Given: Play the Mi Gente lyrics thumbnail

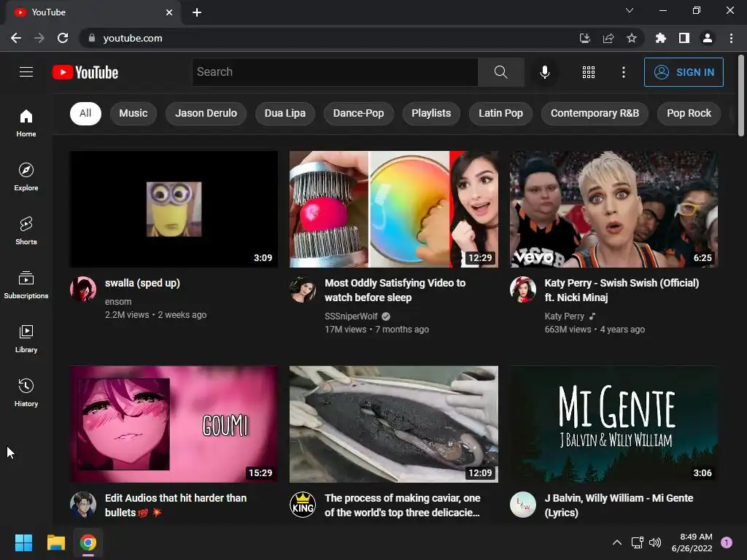Looking at the screenshot, I should pyautogui.click(x=614, y=424).
